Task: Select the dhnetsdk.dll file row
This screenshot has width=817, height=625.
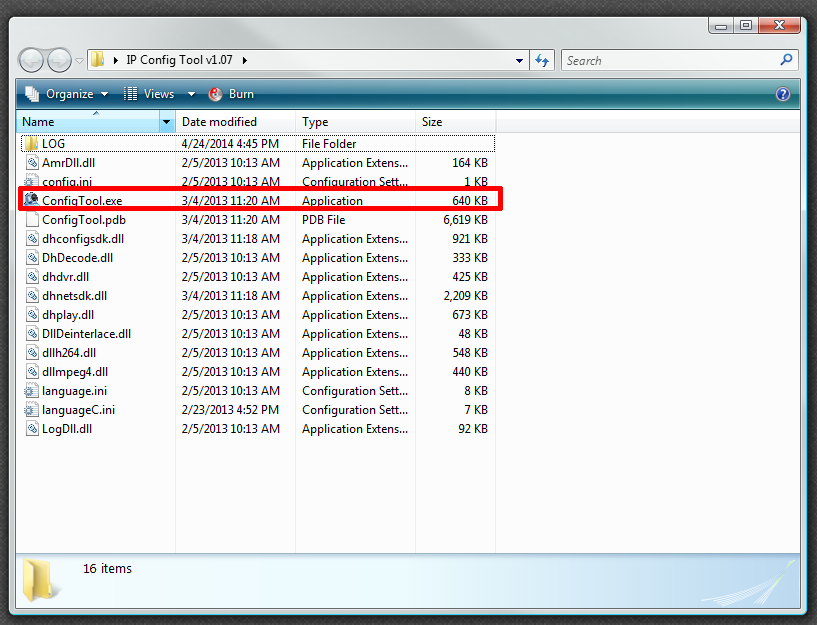Action: (75, 296)
